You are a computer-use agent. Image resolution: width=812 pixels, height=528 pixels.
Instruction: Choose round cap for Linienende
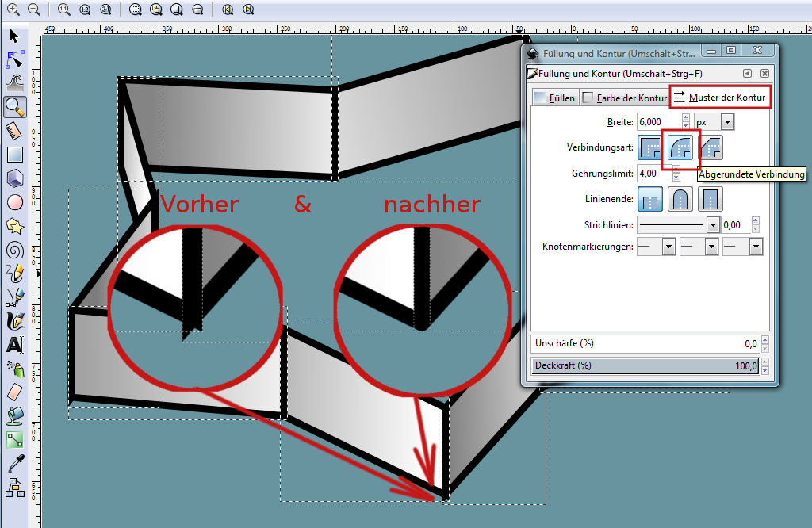pyautogui.click(x=680, y=199)
